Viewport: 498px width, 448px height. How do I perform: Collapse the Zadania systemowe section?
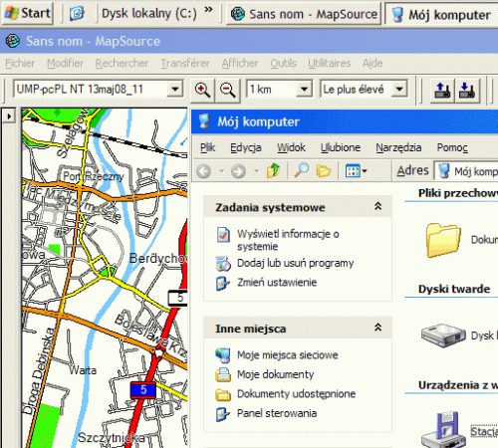[377, 206]
